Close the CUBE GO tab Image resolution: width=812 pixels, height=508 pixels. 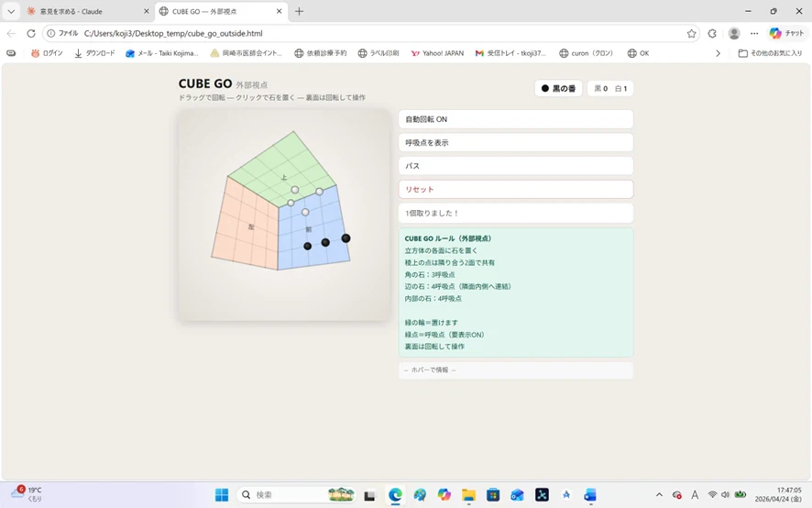pyautogui.click(x=280, y=11)
